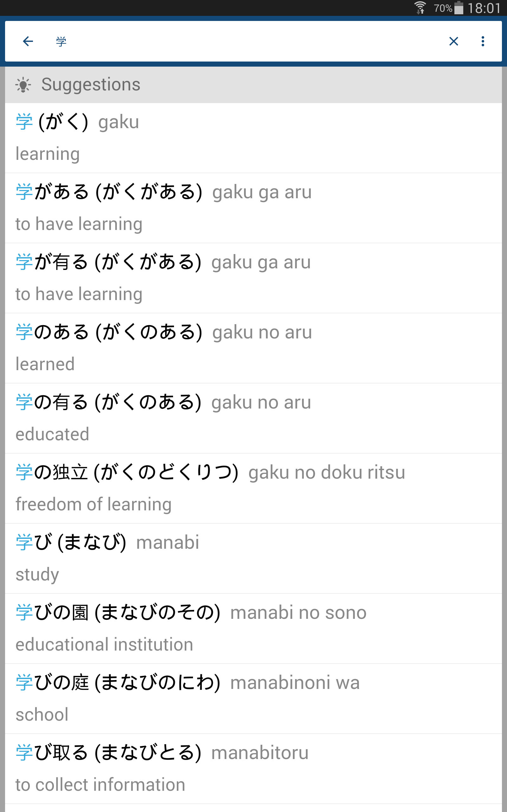This screenshot has width=507, height=812.
Task: Select 学がある 'to have learning' suggestion
Action: 253,208
